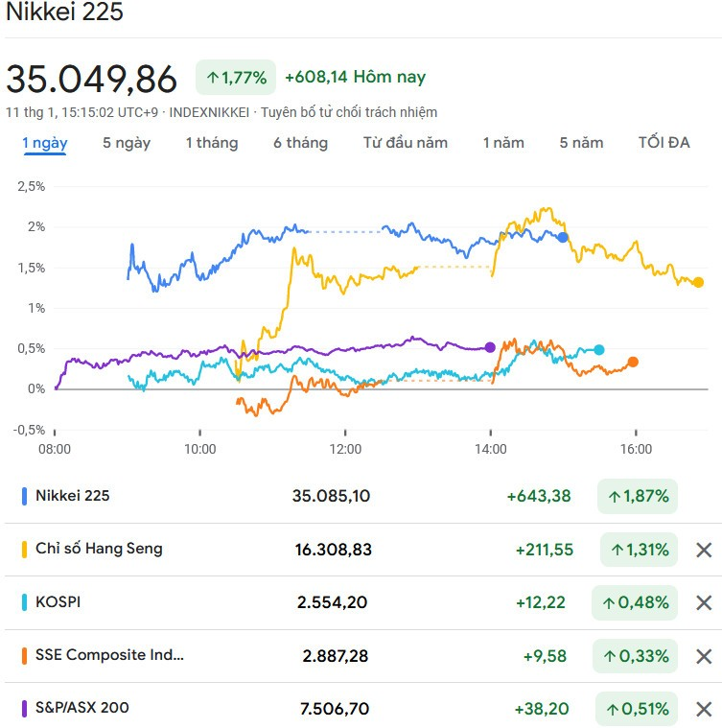Switch to the 1 tháng tab
722x728 pixels.
[x=211, y=143]
